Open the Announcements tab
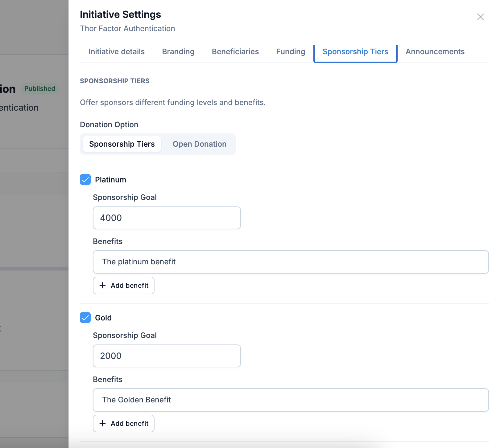 [x=435, y=52]
